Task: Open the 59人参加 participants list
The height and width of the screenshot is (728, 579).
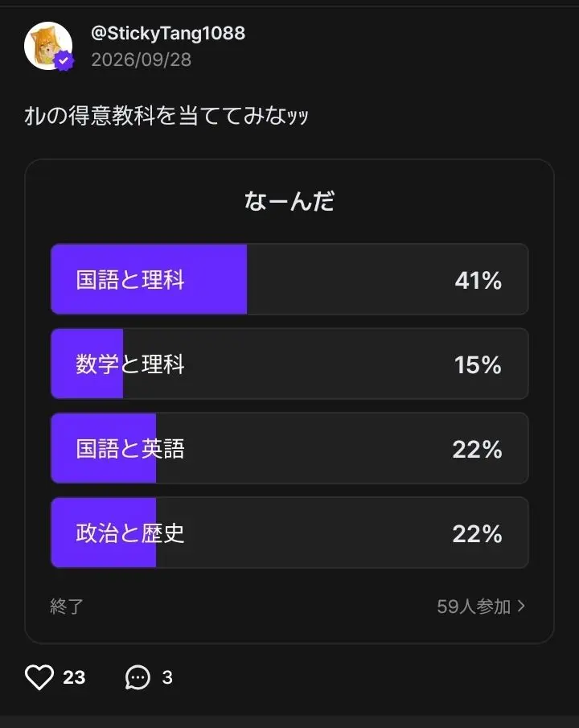Action: point(474,607)
